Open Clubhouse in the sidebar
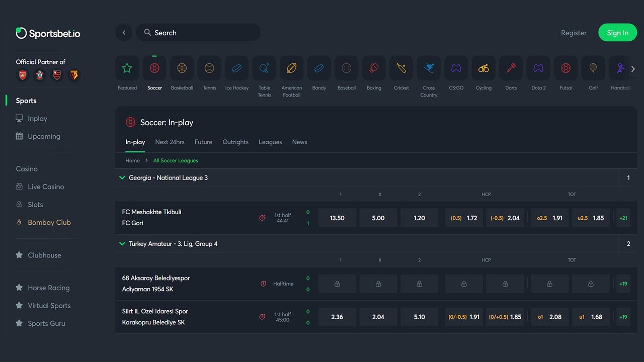The image size is (644, 362). pos(38,255)
